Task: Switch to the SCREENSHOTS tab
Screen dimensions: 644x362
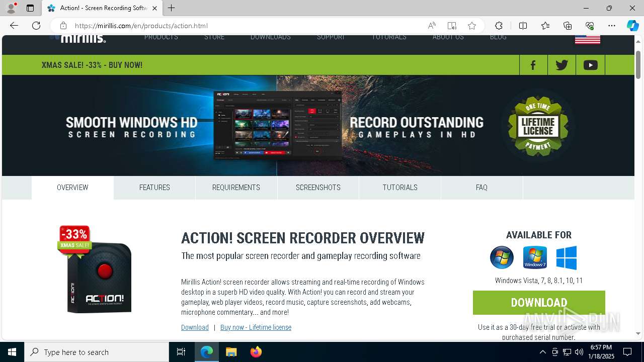Action: point(318,188)
